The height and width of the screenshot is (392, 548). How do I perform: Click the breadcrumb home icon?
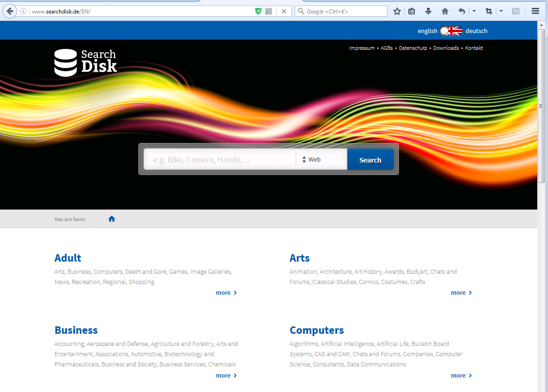112,219
